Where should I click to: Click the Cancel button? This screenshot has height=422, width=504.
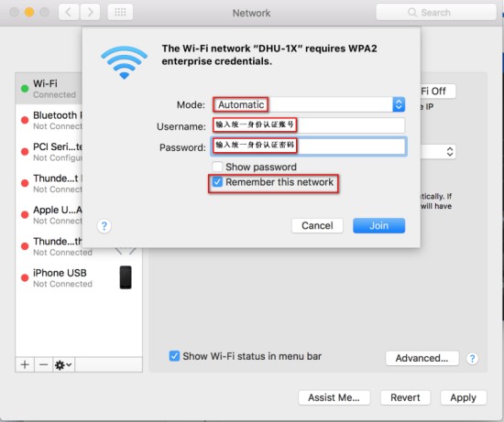[x=317, y=225]
